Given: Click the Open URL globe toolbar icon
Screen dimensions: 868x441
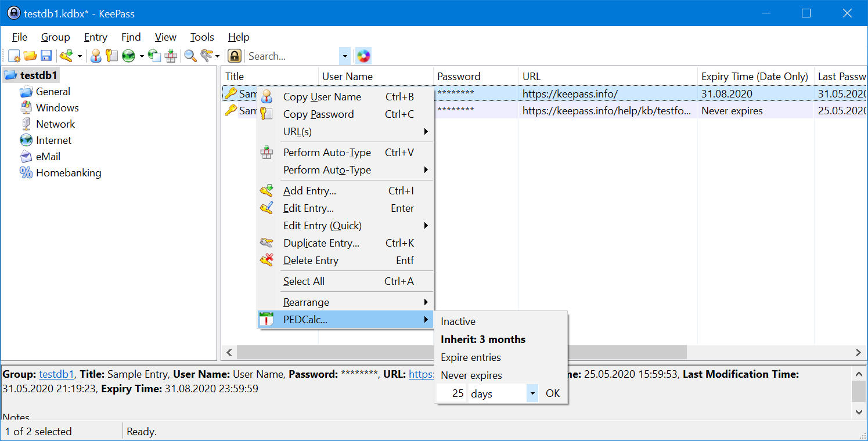Looking at the screenshot, I should point(128,56).
